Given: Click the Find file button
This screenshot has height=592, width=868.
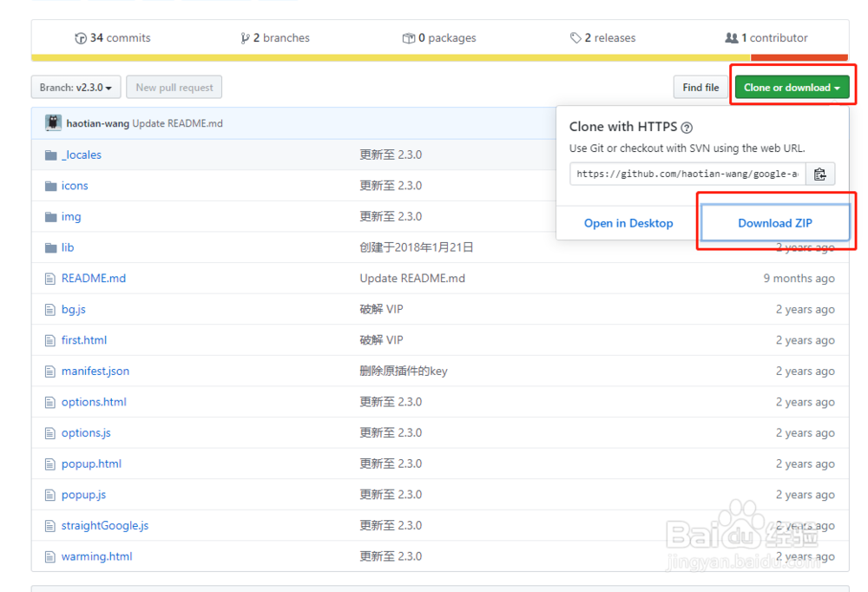Looking at the screenshot, I should point(700,88).
